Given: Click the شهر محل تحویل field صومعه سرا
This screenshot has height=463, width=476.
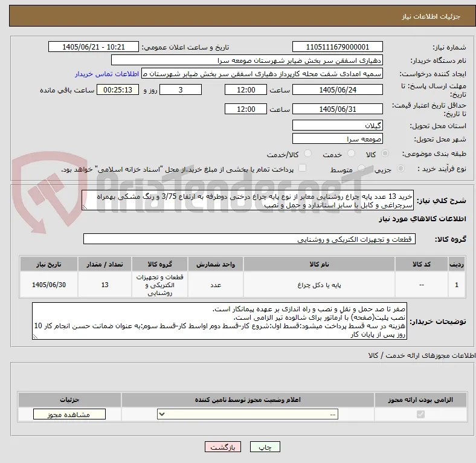Looking at the screenshot, I should 337,139.
